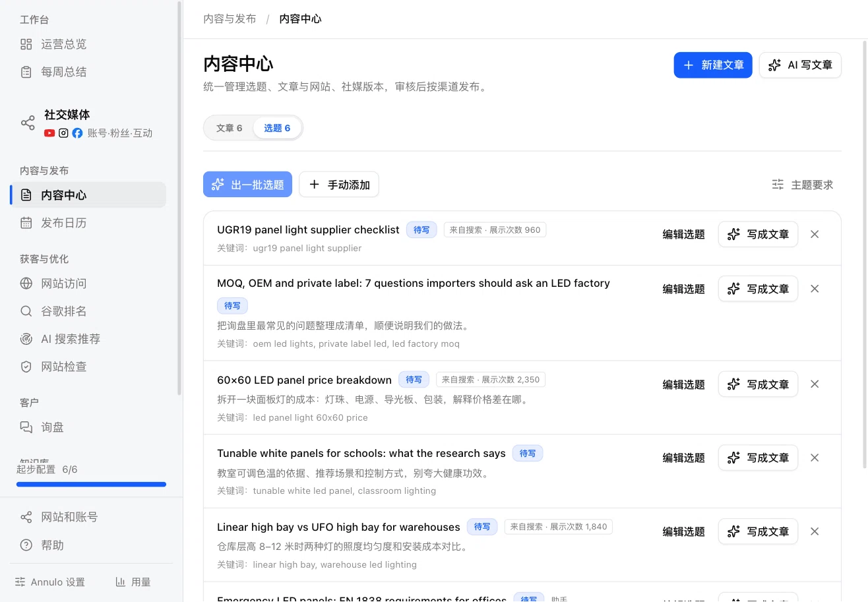This screenshot has height=602, width=868.
Task: Click 写成文章 for Linear high bay topic
Action: (x=758, y=531)
